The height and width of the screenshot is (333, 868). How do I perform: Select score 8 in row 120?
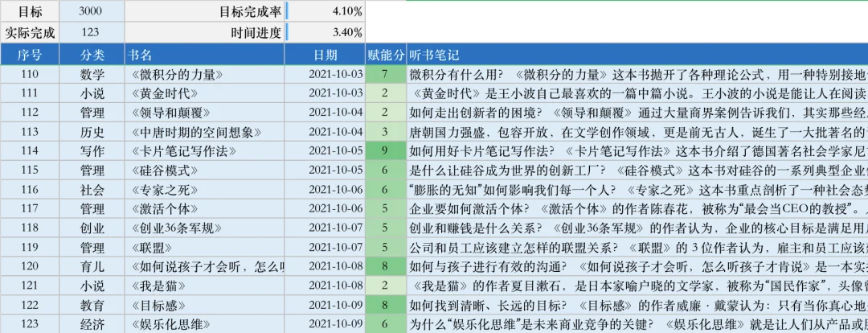tap(386, 267)
